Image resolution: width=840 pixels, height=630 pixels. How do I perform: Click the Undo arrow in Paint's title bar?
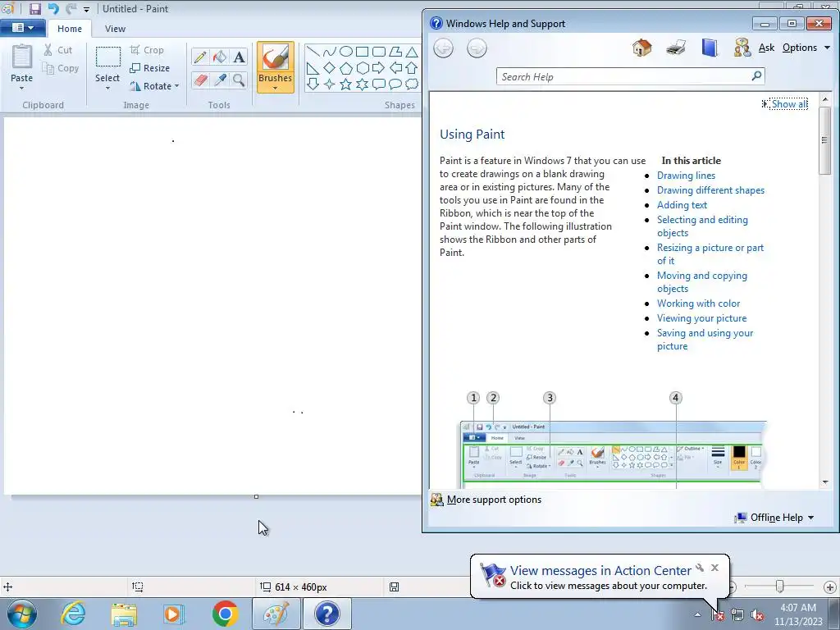point(53,8)
